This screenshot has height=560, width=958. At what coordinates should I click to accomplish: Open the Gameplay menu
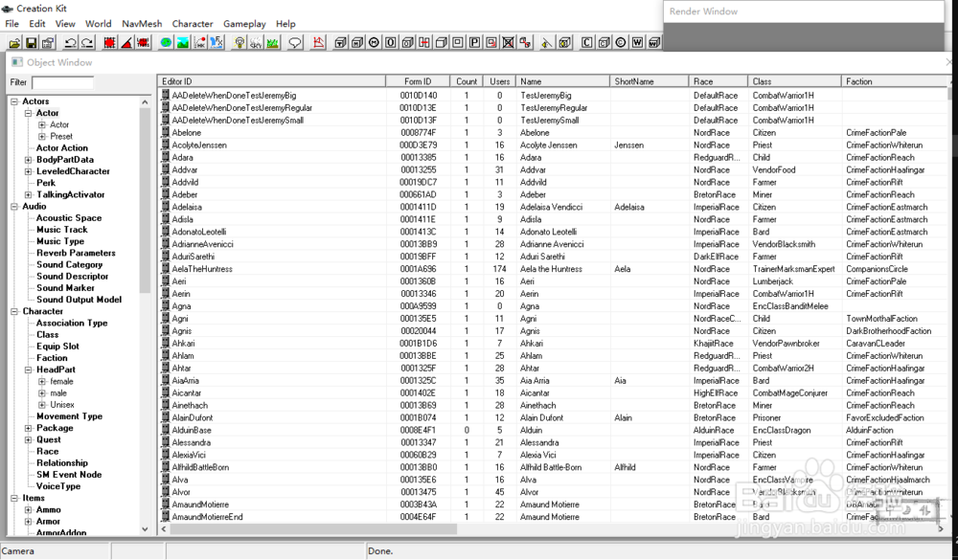(x=244, y=24)
